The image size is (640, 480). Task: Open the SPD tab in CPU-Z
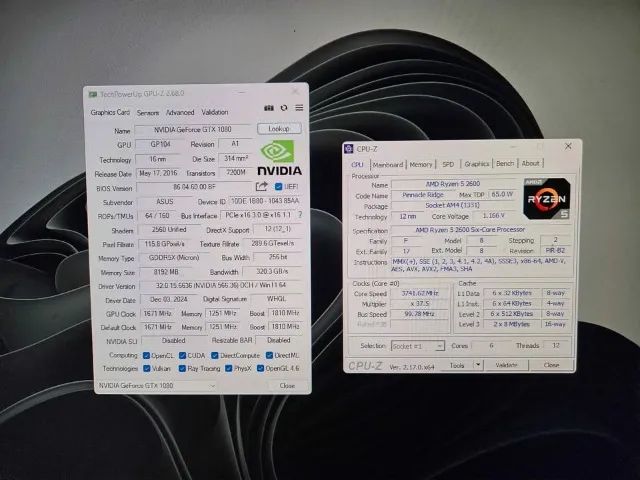tap(448, 164)
